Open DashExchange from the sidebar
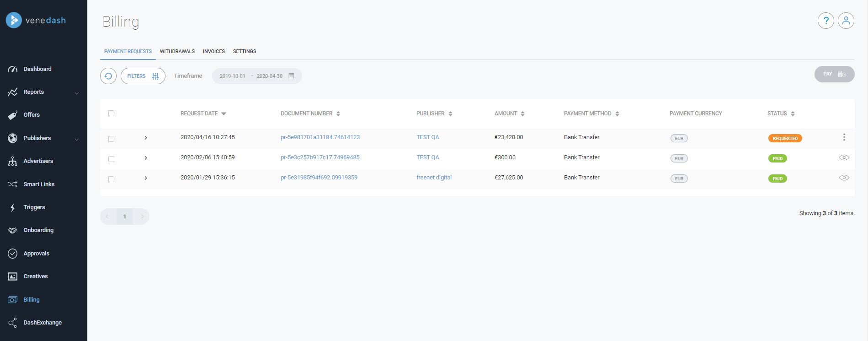Viewport: 868px width, 341px height. point(42,323)
